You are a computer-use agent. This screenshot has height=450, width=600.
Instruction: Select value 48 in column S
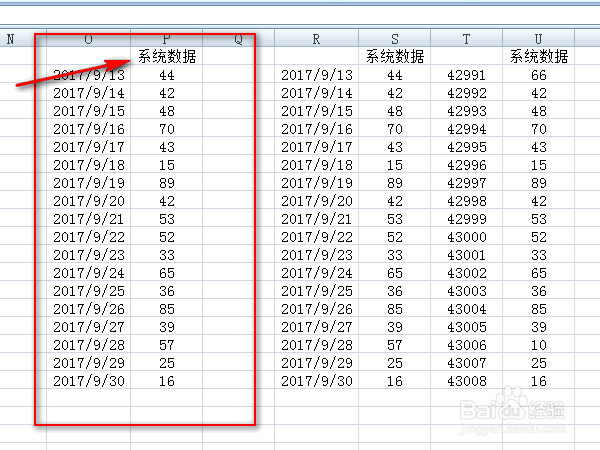(395, 111)
